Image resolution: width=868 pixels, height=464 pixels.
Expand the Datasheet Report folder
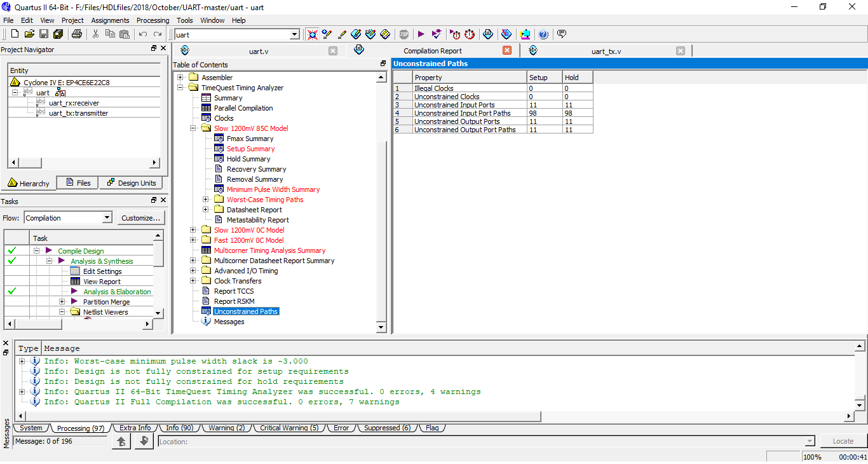pyautogui.click(x=206, y=210)
